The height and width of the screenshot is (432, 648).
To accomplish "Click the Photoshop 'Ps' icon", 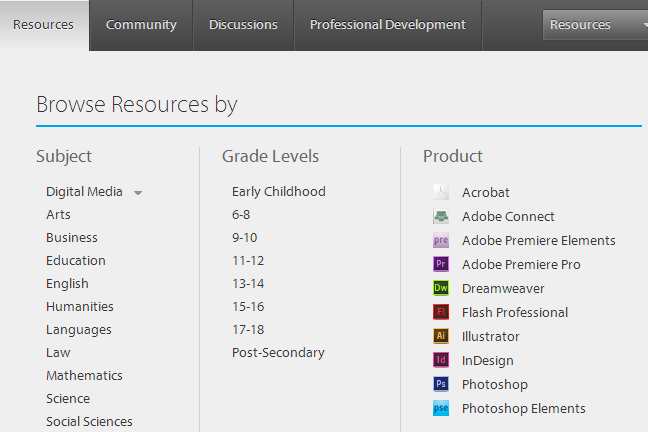I will pos(441,384).
